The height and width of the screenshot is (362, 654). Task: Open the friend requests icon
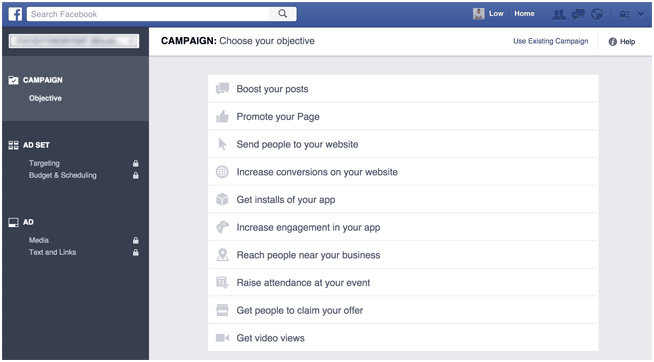pos(559,14)
